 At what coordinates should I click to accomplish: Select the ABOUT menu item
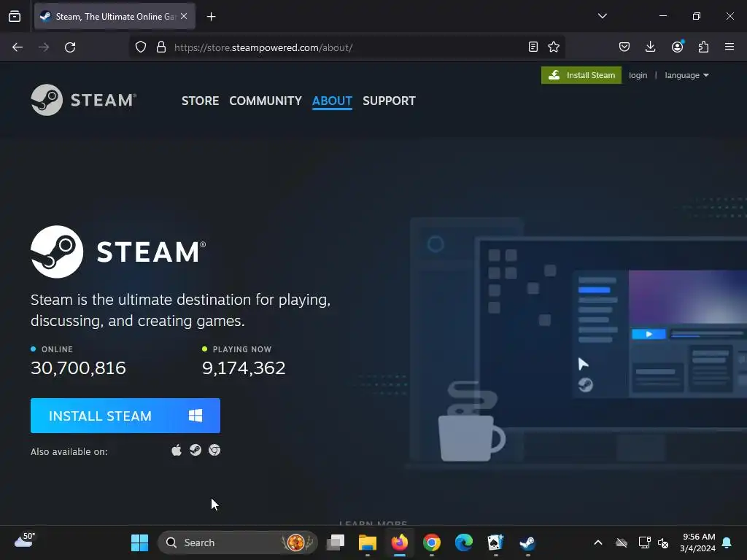point(332,101)
